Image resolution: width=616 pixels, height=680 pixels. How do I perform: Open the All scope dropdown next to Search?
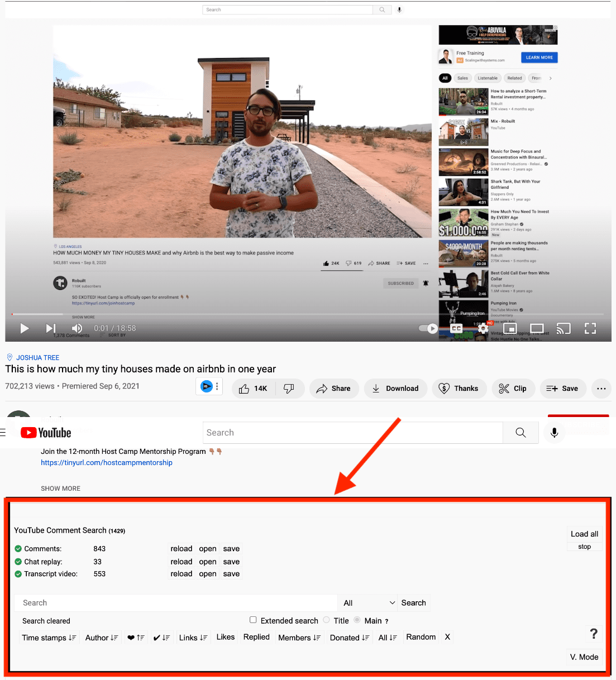tap(367, 603)
